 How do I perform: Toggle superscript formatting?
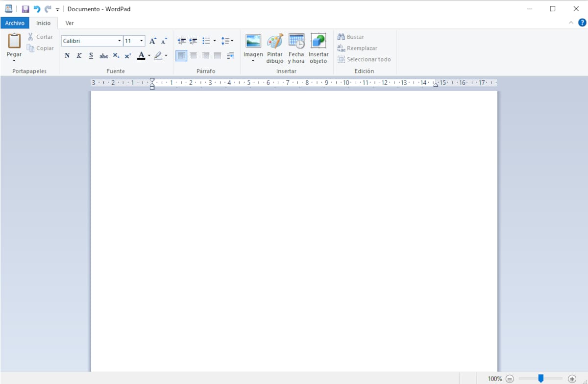click(127, 56)
